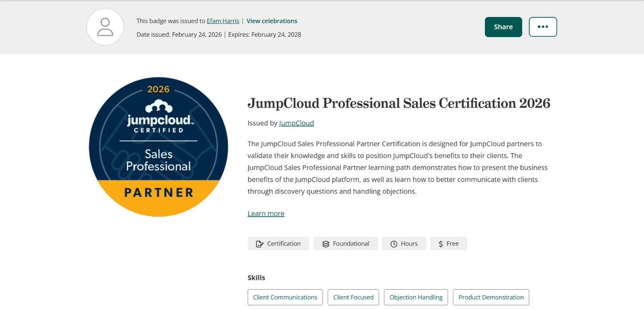Select the Objection Handling skill
This screenshot has height=309, width=644.
[x=416, y=297]
